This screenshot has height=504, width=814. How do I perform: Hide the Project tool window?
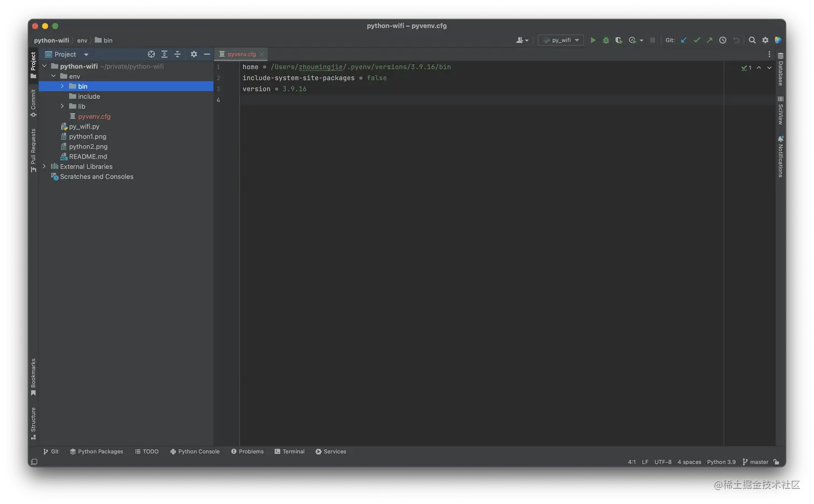(x=207, y=54)
